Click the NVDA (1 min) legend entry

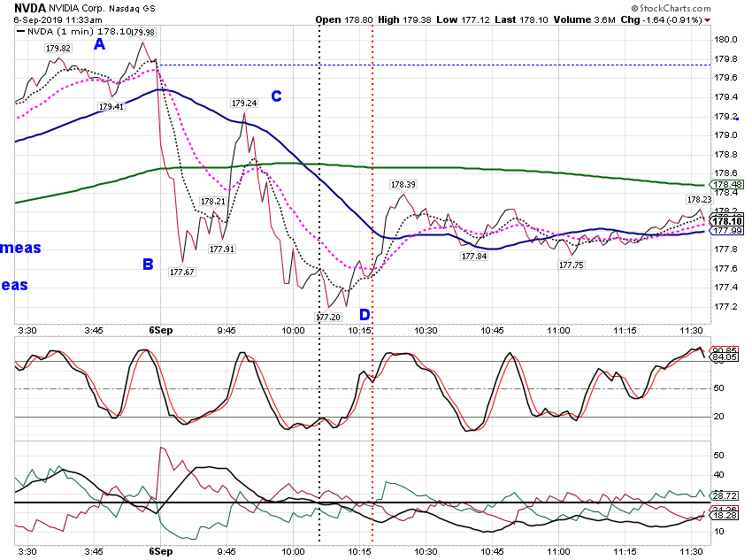tap(73, 32)
